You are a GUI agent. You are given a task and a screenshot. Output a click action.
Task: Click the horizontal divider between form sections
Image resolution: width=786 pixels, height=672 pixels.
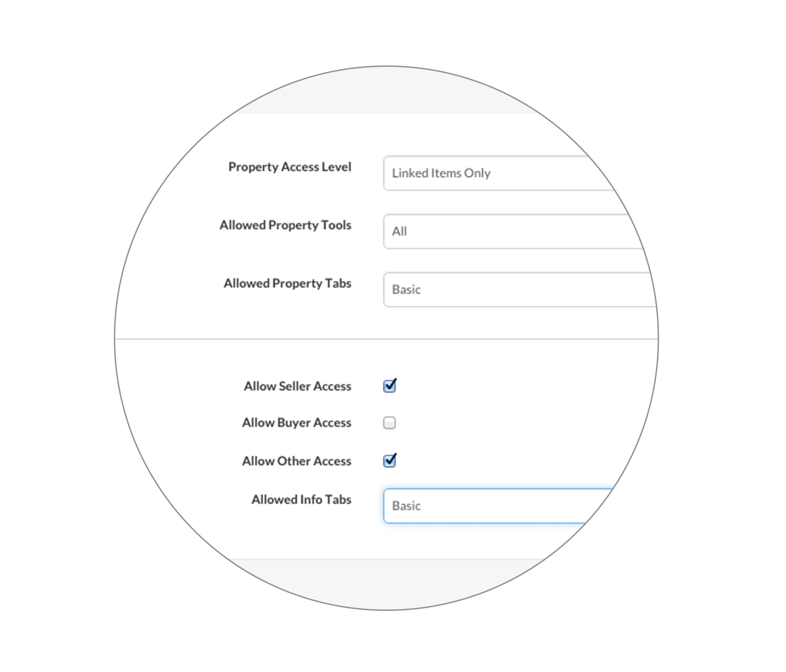pos(387,339)
